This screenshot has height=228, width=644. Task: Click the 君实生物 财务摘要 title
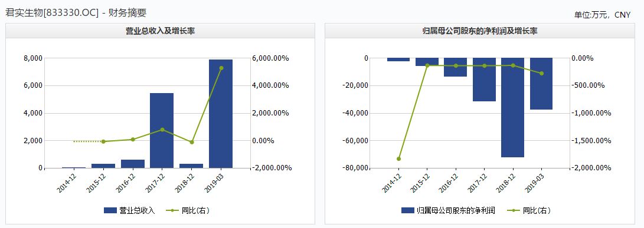point(76,13)
